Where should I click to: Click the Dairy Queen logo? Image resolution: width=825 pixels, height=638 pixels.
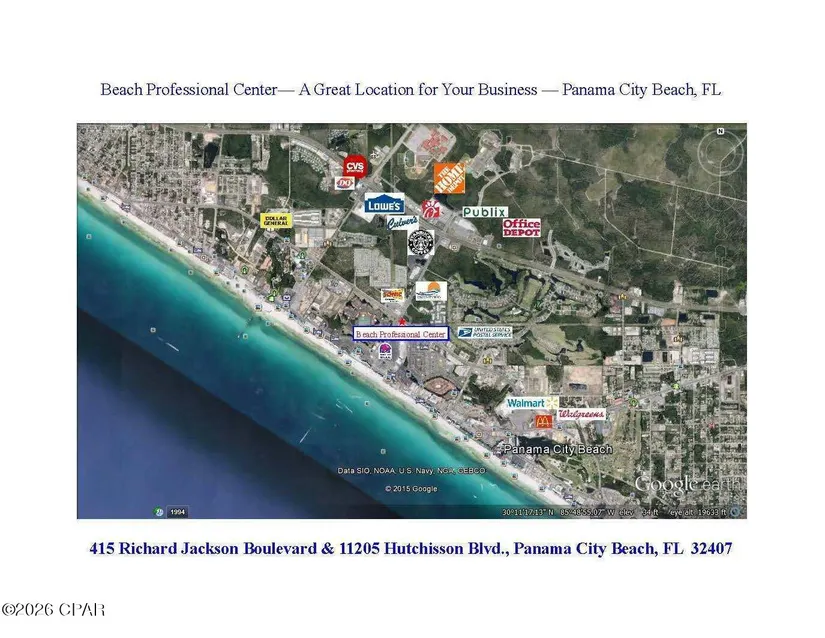(345, 183)
